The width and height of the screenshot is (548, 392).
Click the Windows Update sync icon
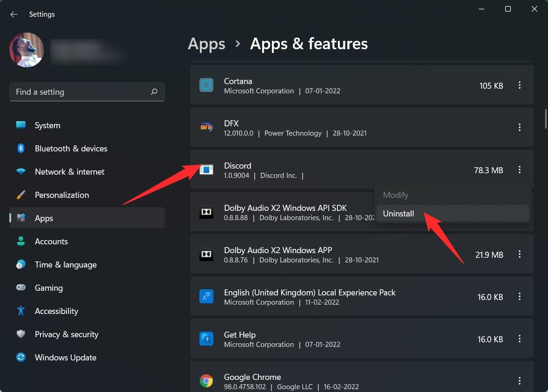pos(21,357)
